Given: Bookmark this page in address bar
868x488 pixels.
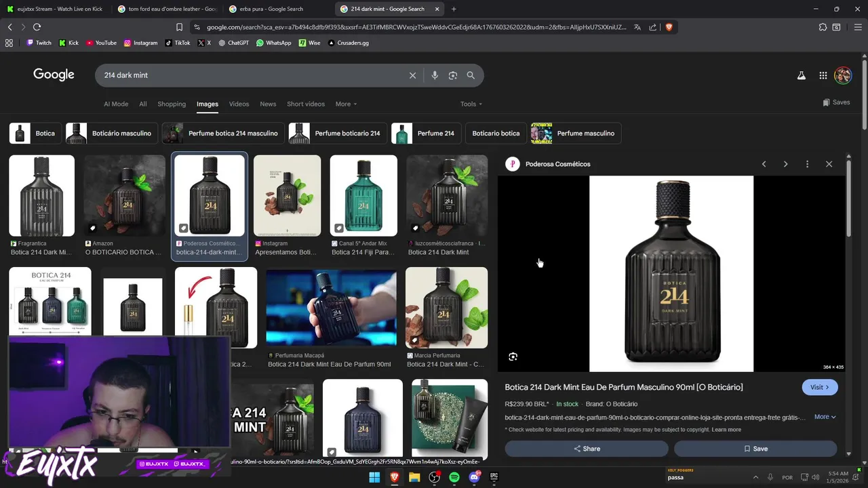Looking at the screenshot, I should (179, 27).
